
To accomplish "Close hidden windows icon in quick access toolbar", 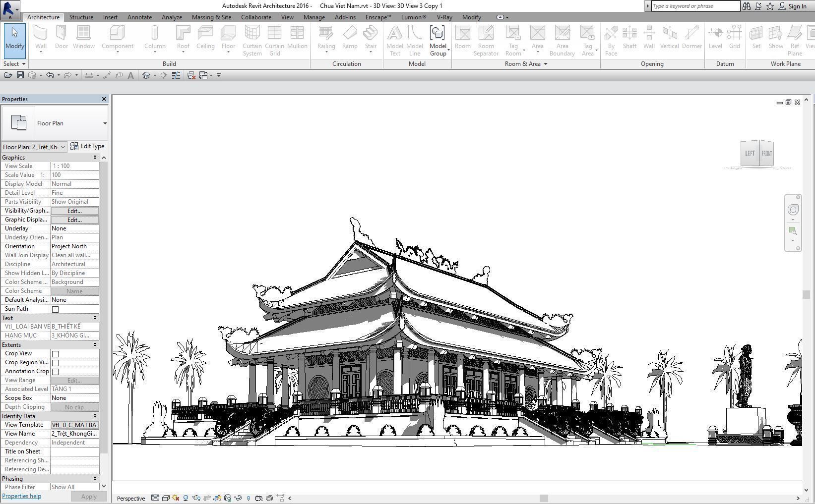I will tap(191, 75).
